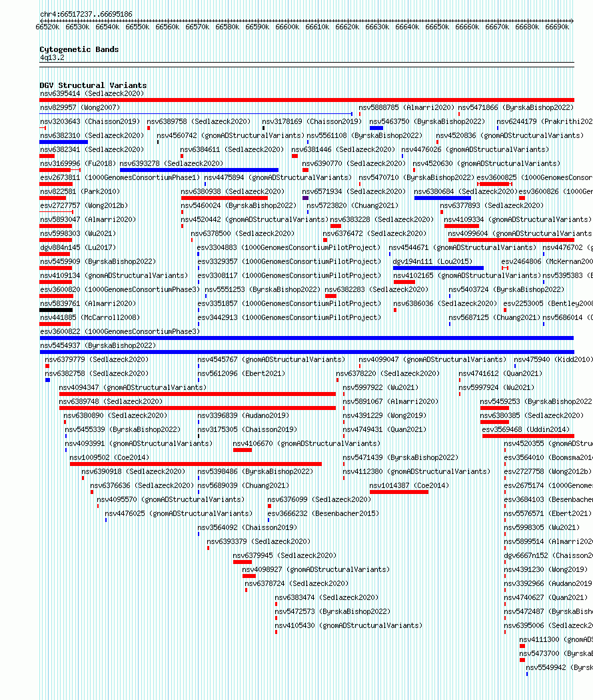This screenshot has height=700, width=593.
Task: Click the nsv1014387 (Coe2014) label
Action: point(409,486)
